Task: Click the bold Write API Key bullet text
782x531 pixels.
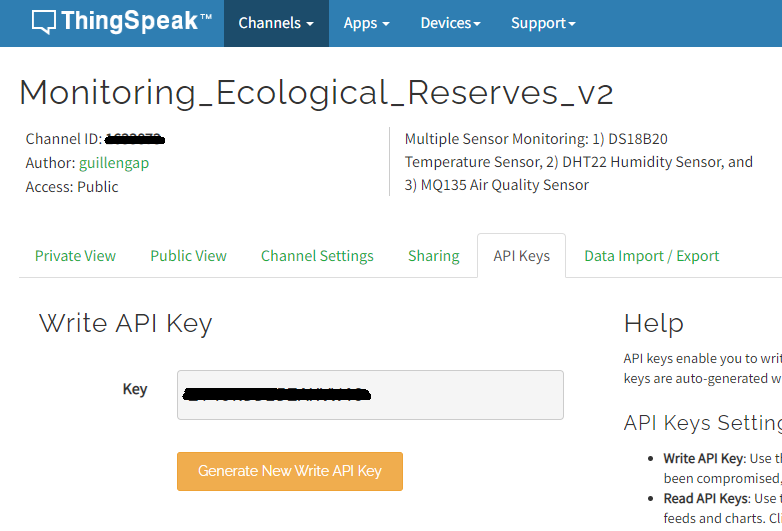Action: 704,458
